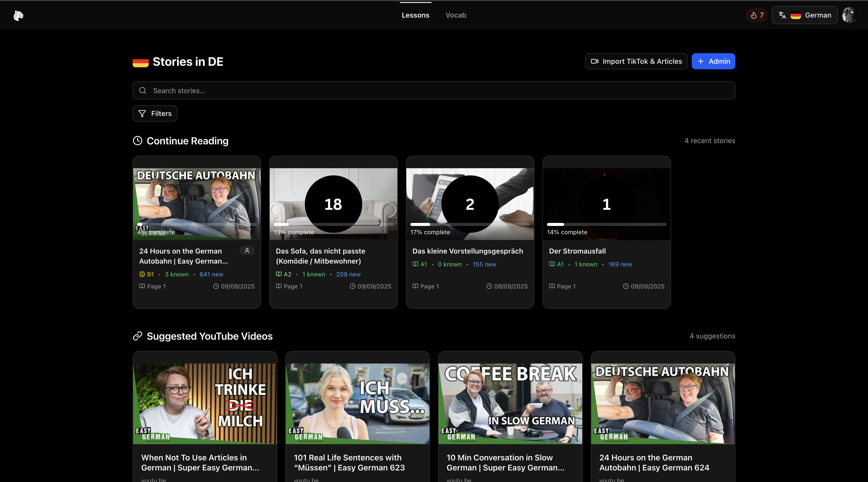The height and width of the screenshot is (482, 868).
Task: Open story Das kleine Vorstellungsgespräch
Action: 468,251
